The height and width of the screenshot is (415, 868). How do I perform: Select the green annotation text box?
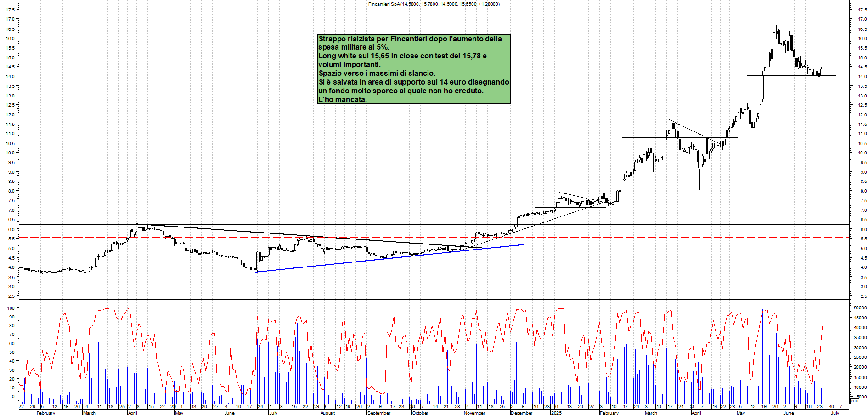[x=413, y=69]
